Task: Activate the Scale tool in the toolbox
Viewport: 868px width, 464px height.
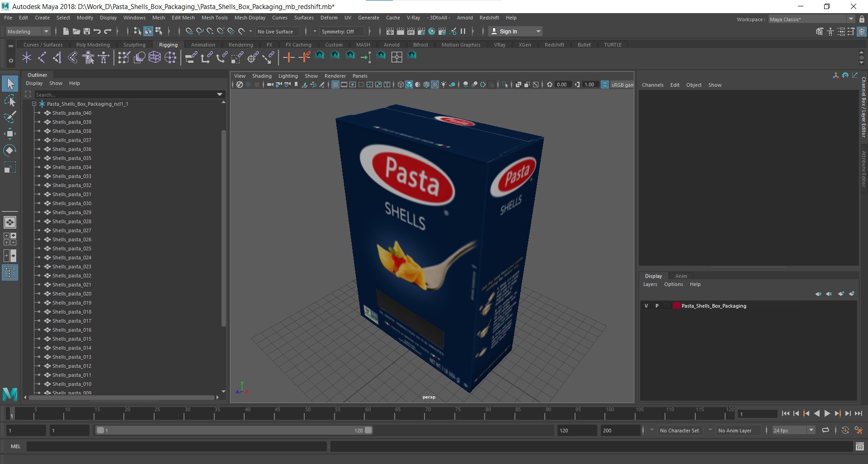Action: point(10,167)
